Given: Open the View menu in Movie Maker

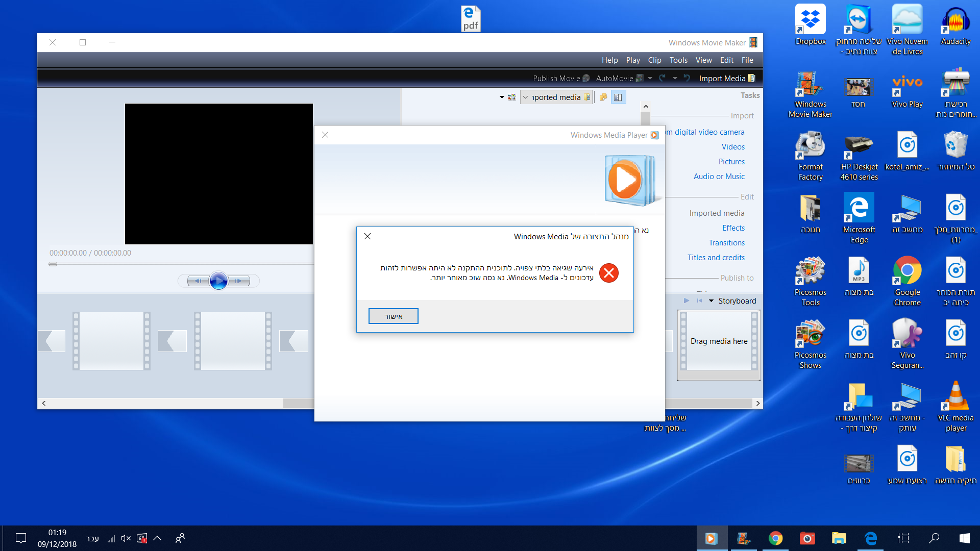Looking at the screenshot, I should point(704,60).
